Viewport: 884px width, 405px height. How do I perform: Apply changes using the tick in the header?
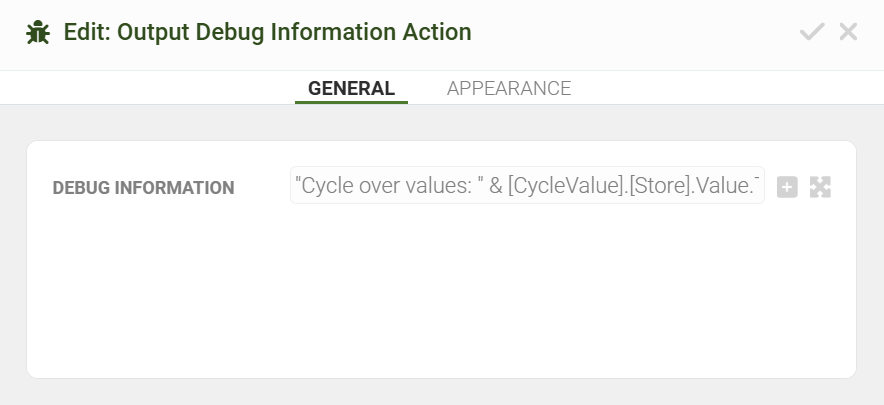pos(812,32)
